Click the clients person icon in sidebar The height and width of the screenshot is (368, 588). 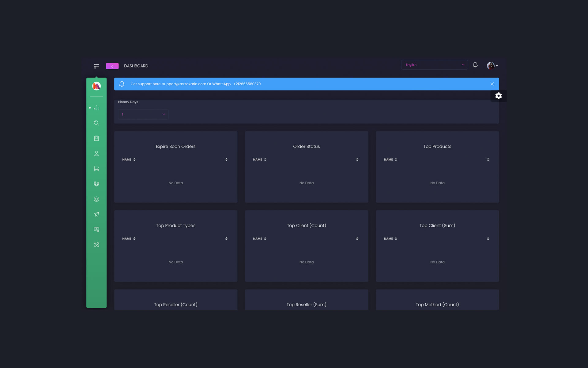[96, 153]
